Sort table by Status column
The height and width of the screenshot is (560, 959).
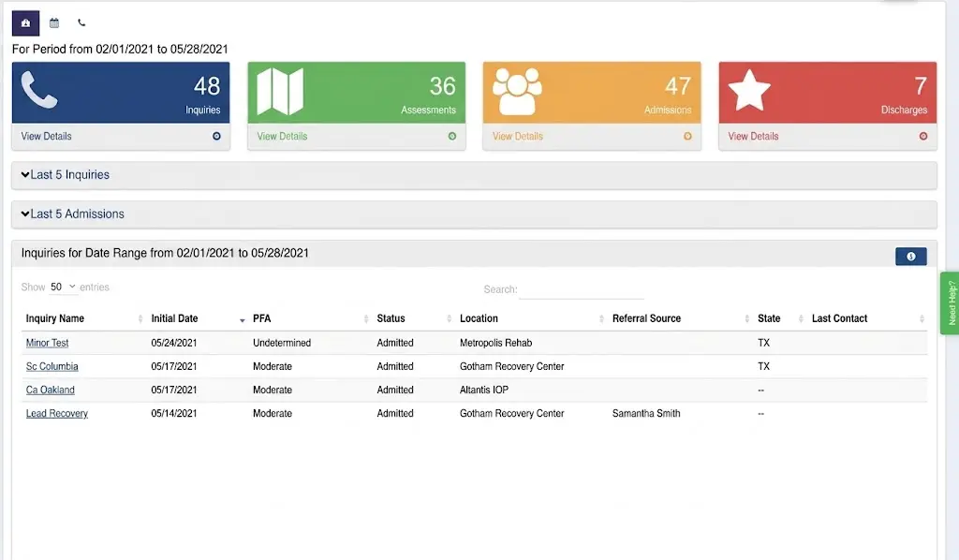pyautogui.click(x=414, y=318)
